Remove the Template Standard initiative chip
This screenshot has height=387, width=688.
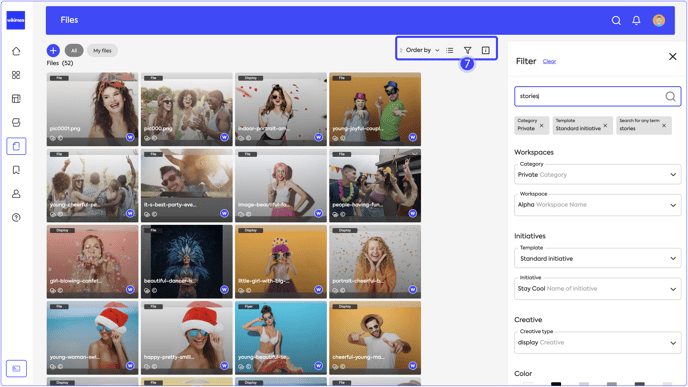[606, 125]
